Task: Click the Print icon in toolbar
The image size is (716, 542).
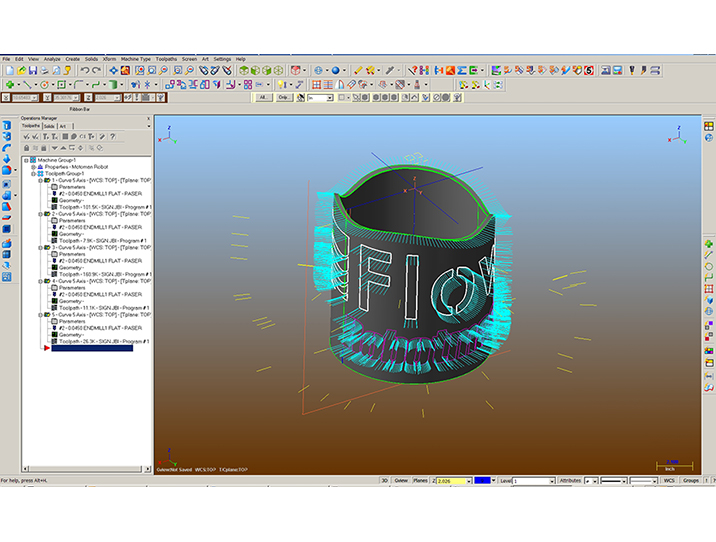Action: point(44,70)
